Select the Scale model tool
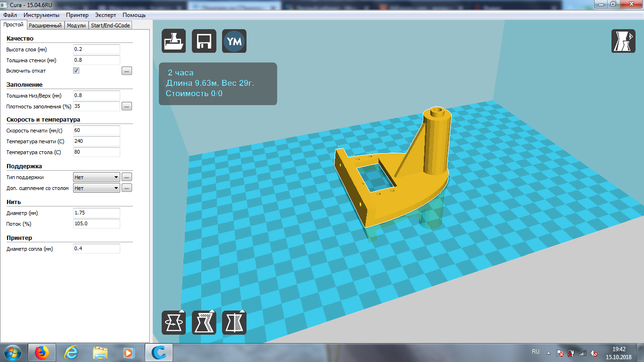This screenshot has width=644, height=362. (x=204, y=323)
